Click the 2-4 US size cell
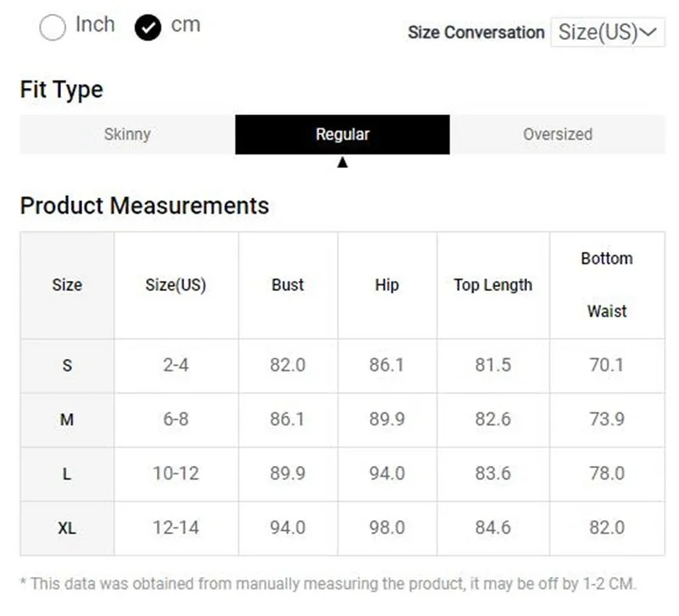679x616 pixels. [176, 366]
